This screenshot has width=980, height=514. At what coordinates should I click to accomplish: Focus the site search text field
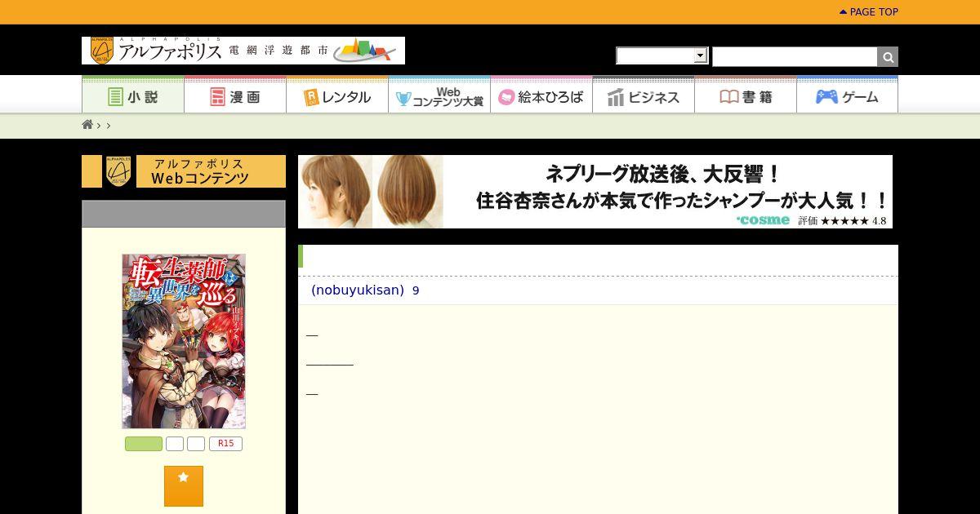pyautogui.click(x=795, y=56)
